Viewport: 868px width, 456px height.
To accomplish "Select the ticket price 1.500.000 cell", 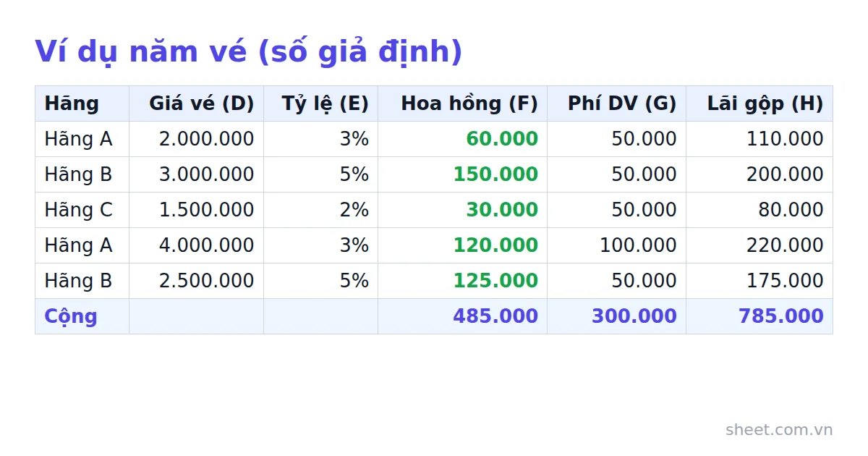I will 197,210.
